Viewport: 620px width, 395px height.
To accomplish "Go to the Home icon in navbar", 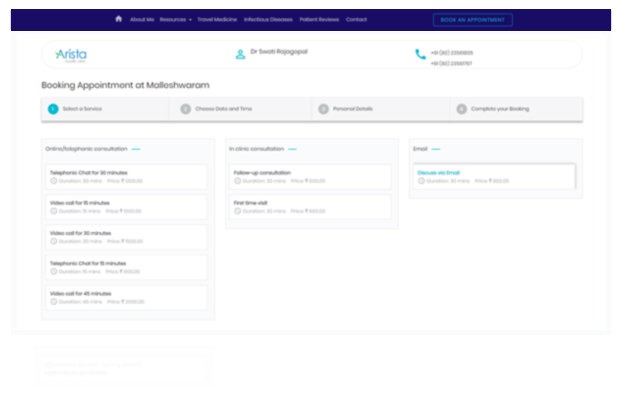I will point(119,19).
